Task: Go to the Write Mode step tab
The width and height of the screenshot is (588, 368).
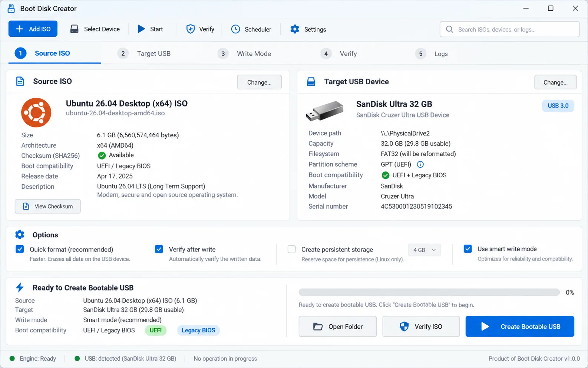Action: [244, 53]
